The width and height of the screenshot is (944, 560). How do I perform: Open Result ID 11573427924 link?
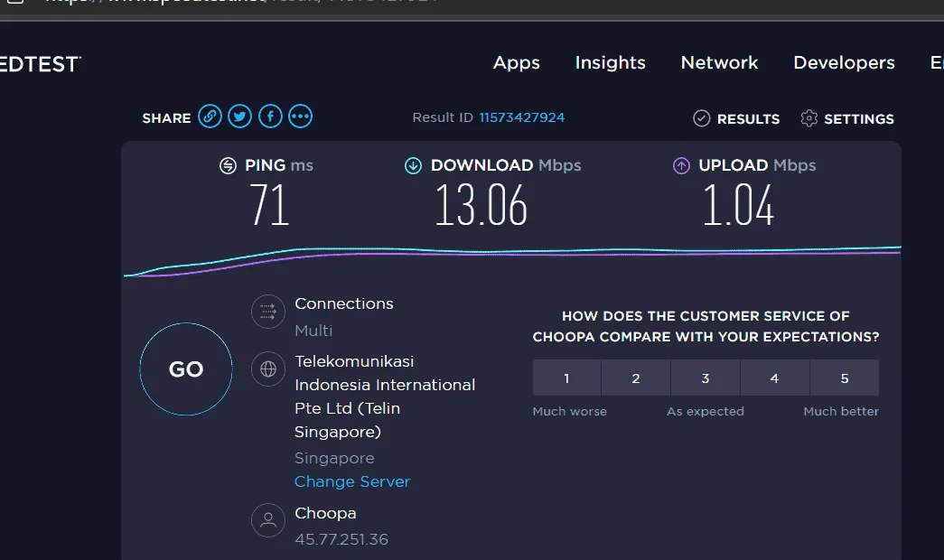click(522, 117)
